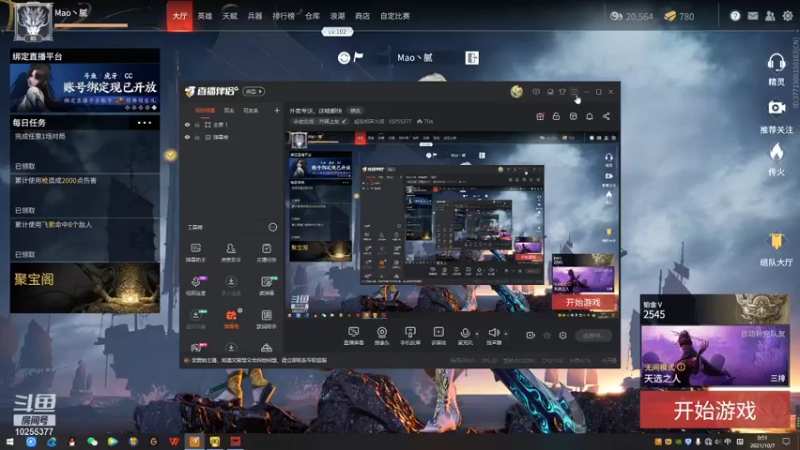Screen dimensions: 800x450
Task: Click the microphone icon in streaming toolbar
Action: pyautogui.click(x=465, y=333)
